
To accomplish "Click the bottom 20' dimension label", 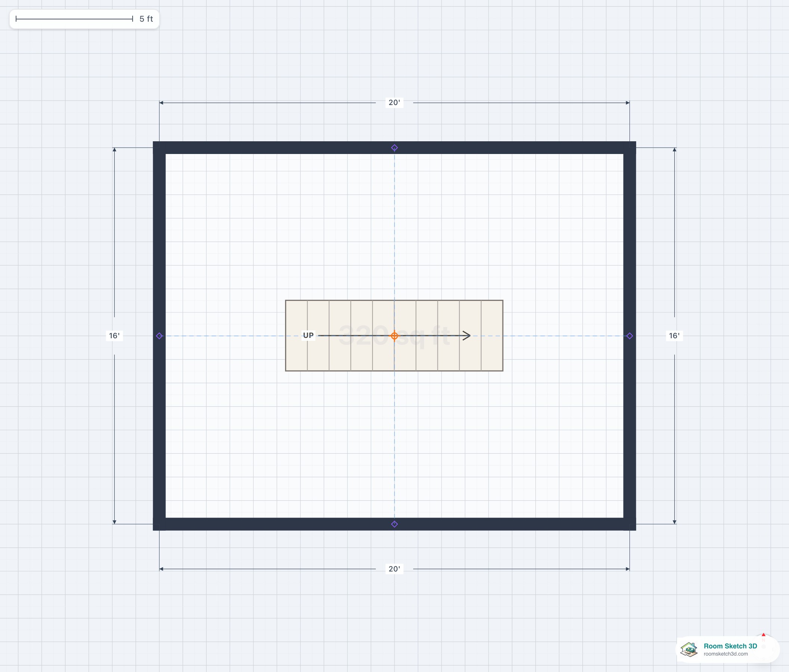I will (x=394, y=569).
